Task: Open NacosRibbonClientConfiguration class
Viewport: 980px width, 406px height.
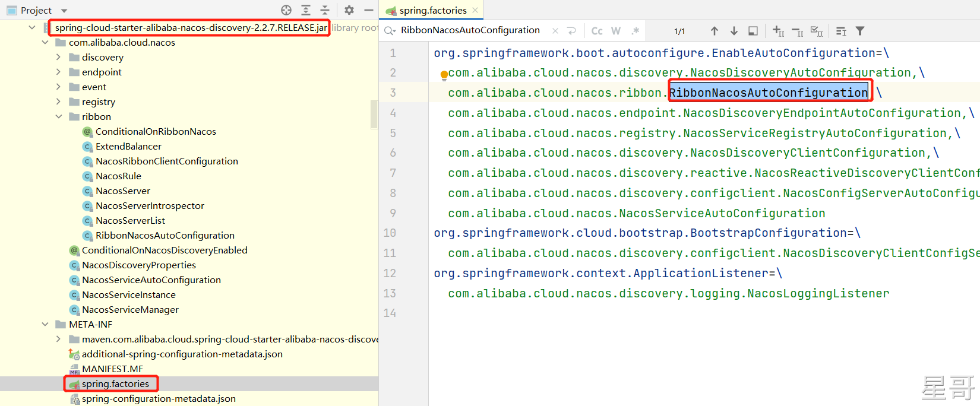Action: [166, 161]
